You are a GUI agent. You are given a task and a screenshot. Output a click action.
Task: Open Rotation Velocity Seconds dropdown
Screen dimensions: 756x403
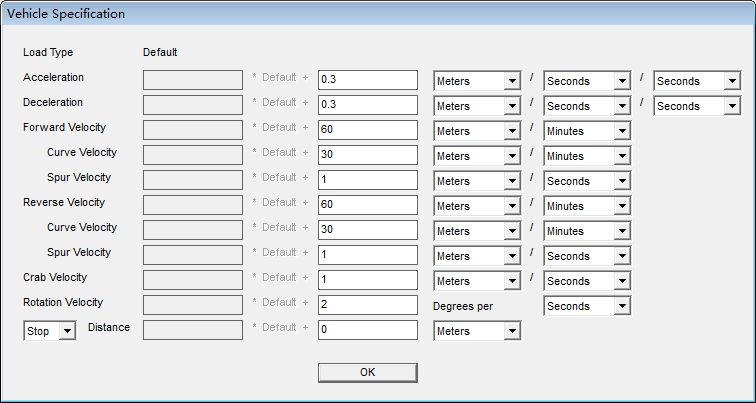coord(587,306)
